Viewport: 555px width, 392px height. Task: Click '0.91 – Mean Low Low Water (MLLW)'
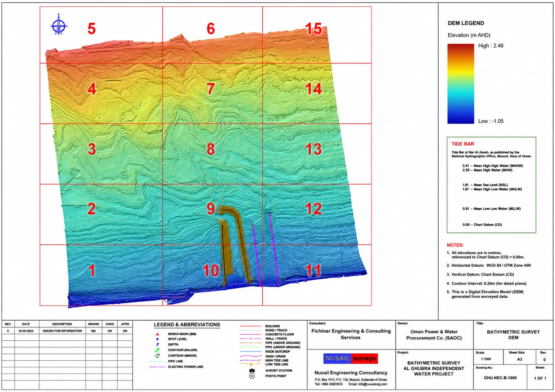(x=491, y=209)
